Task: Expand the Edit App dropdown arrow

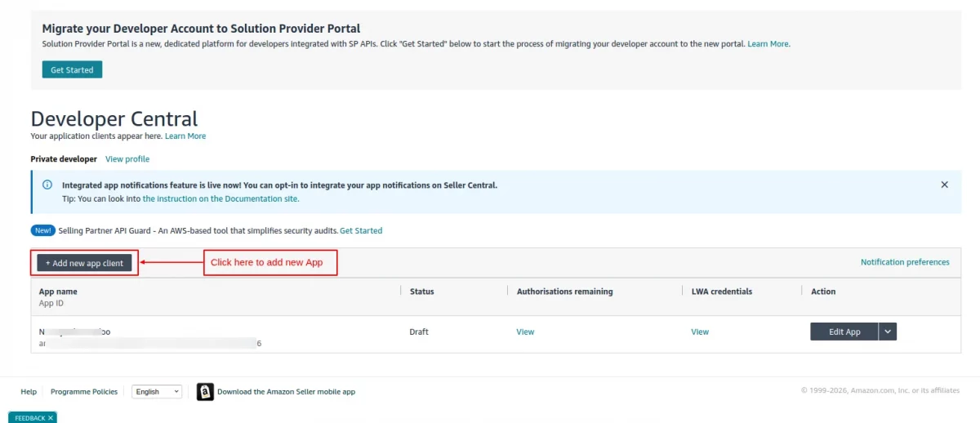Action: (888, 332)
